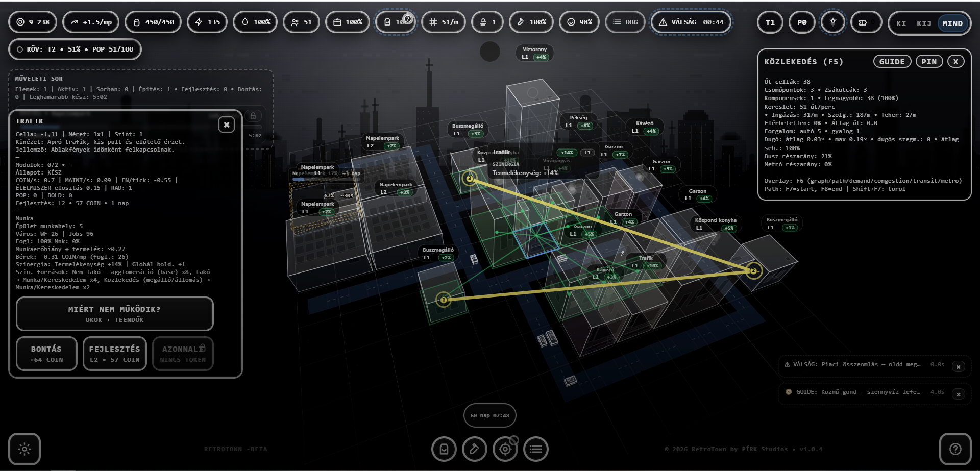Click BONTÁS to demolish for +64 coin
Image resolution: width=980 pixels, height=471 pixels.
[x=46, y=354]
